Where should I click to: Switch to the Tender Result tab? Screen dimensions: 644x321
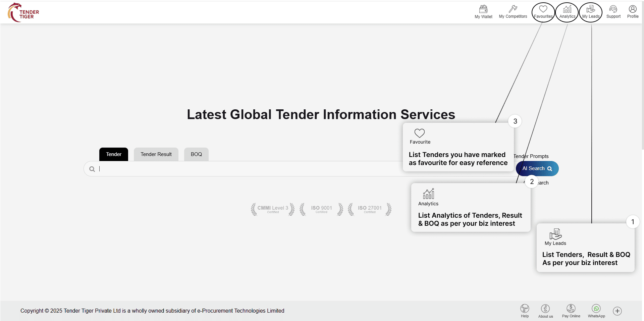pos(156,154)
